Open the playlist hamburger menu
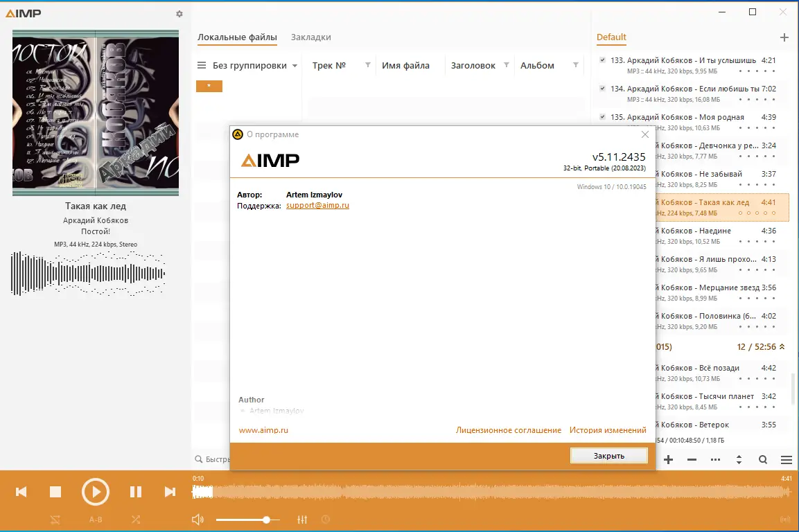 pyautogui.click(x=786, y=459)
